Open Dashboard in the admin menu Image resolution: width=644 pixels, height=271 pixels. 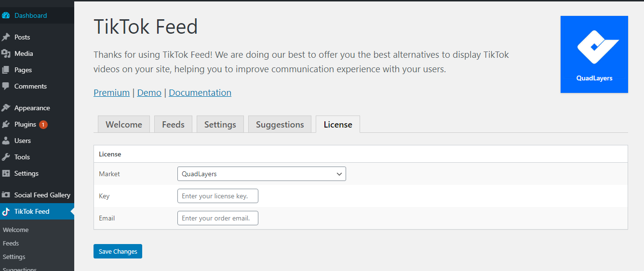[37, 15]
